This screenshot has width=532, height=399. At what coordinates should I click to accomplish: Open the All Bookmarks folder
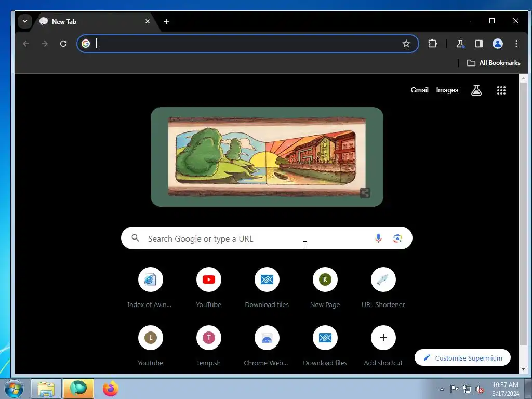click(x=494, y=63)
